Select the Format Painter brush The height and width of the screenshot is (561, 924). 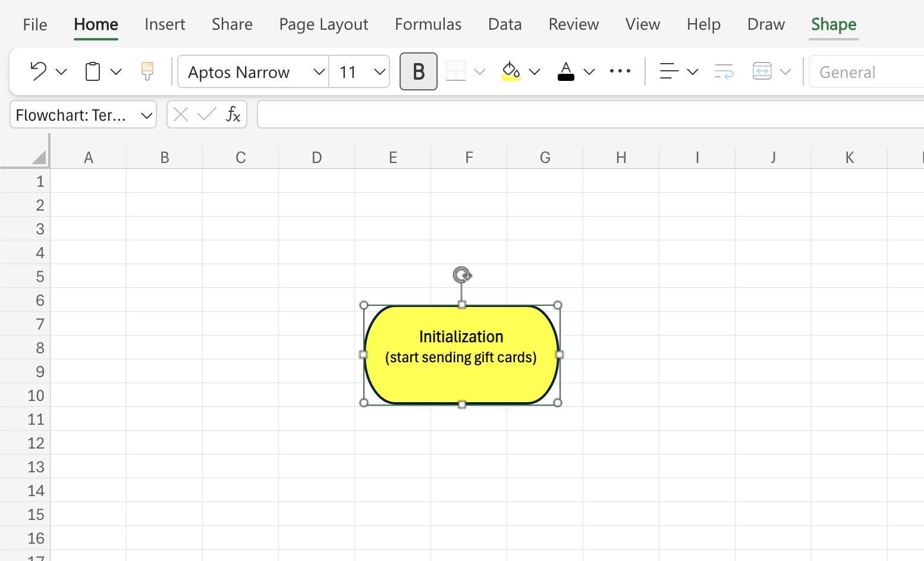[147, 71]
